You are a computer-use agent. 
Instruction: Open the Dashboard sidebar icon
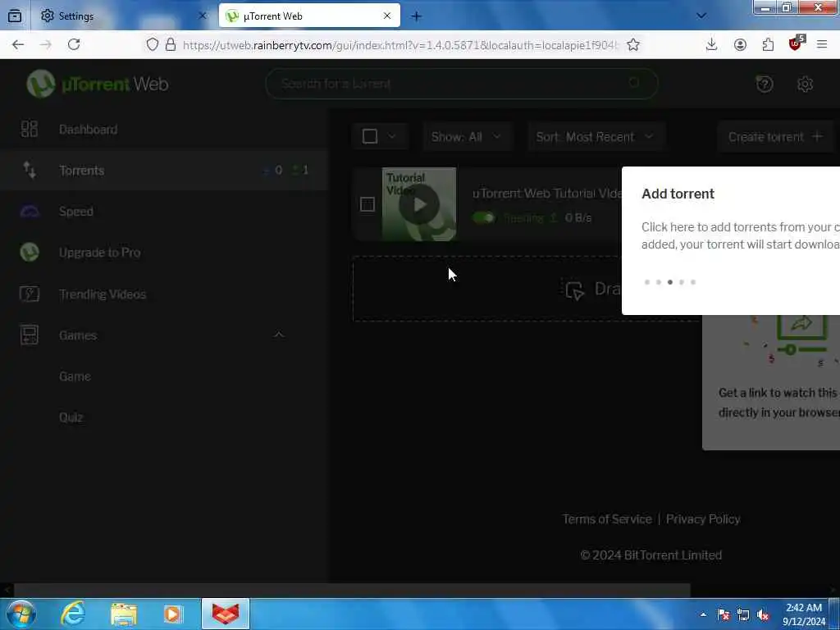pyautogui.click(x=29, y=129)
